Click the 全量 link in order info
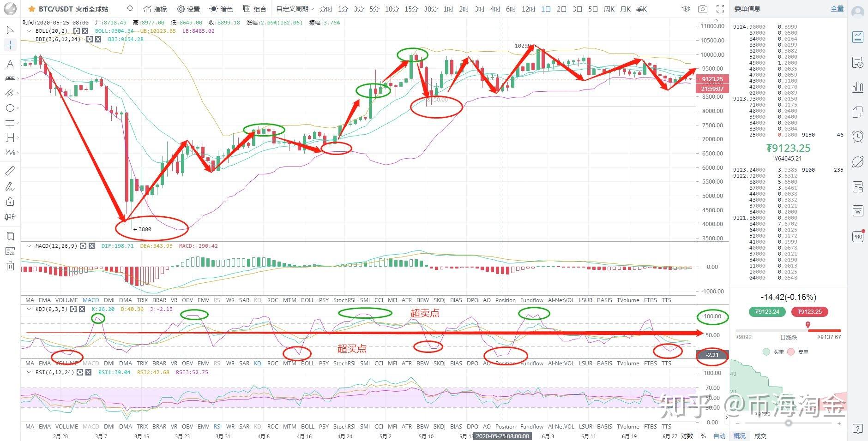This screenshot has height=441, width=868. (x=837, y=9)
